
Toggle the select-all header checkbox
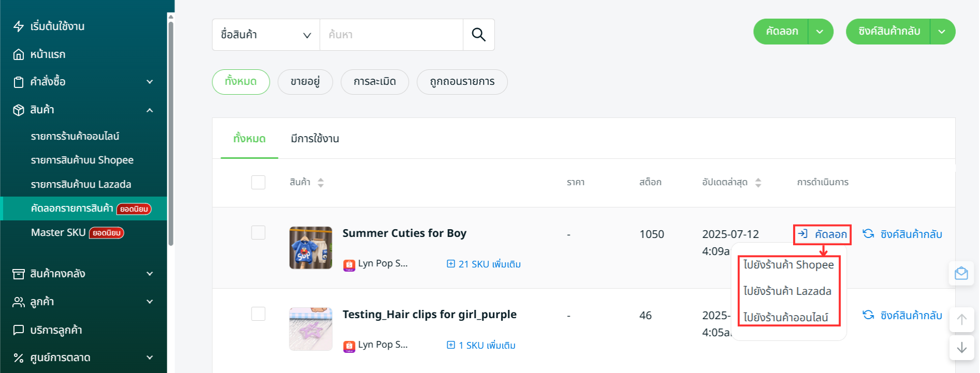click(258, 182)
